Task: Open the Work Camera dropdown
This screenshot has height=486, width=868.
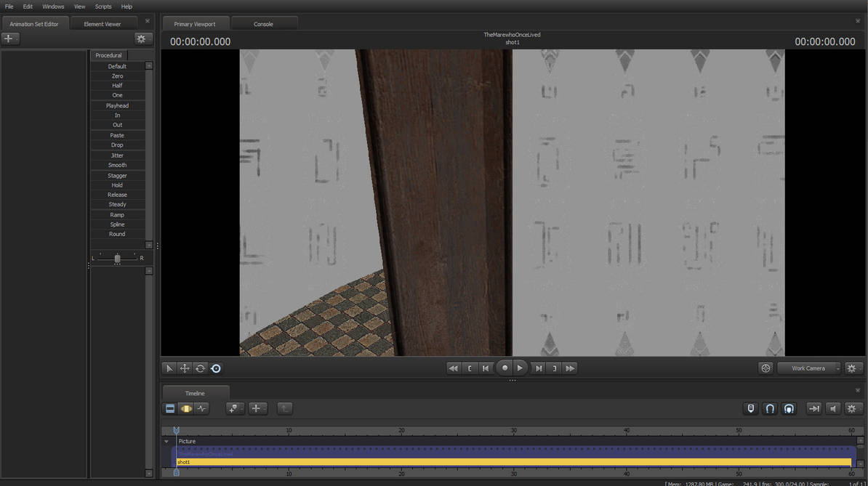Action: pos(809,368)
